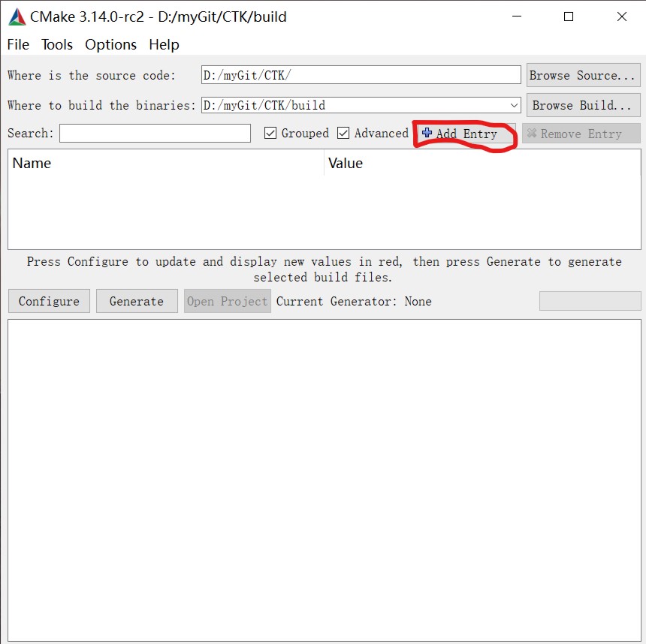Click the Add Entry button
Screen dimensions: 646x644
pos(466,134)
